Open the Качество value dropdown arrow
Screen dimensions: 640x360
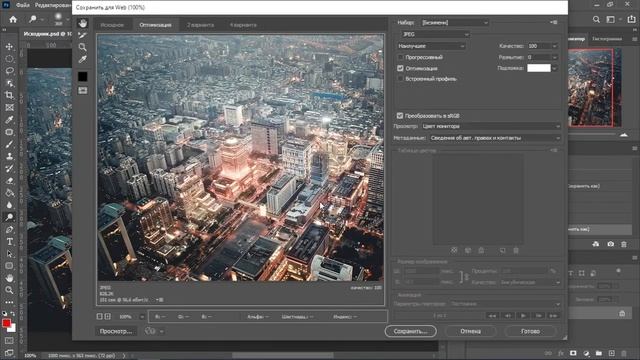click(x=554, y=46)
